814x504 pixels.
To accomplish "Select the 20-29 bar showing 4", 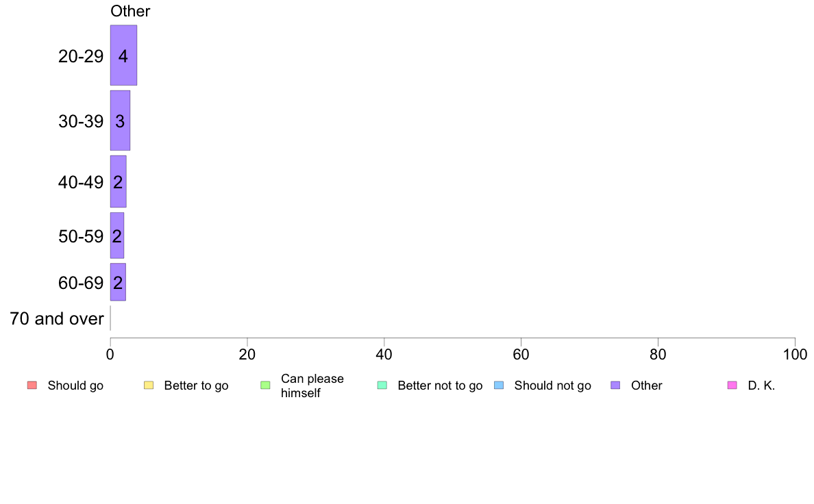I will tap(123, 55).
